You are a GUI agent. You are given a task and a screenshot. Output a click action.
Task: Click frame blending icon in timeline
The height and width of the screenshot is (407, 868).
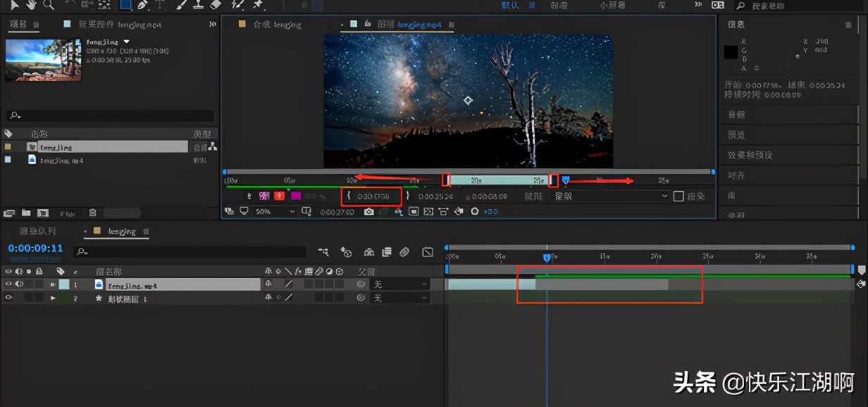click(x=387, y=251)
